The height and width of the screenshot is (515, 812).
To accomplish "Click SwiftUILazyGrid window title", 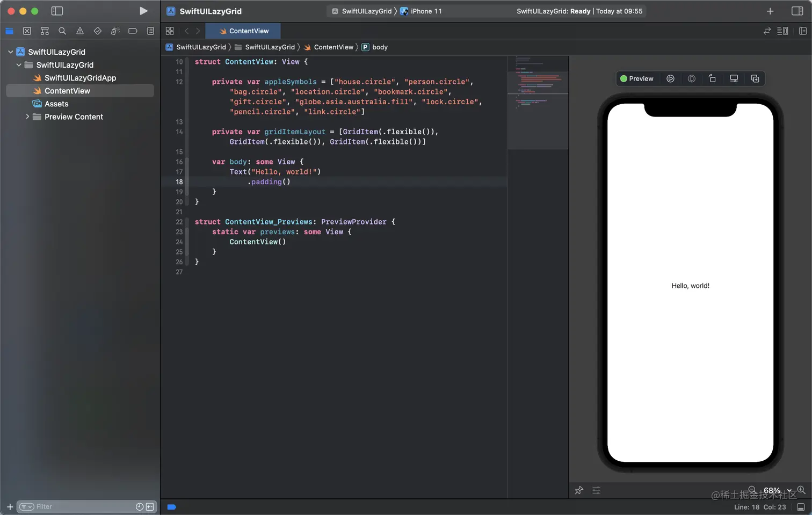I will click(x=211, y=11).
